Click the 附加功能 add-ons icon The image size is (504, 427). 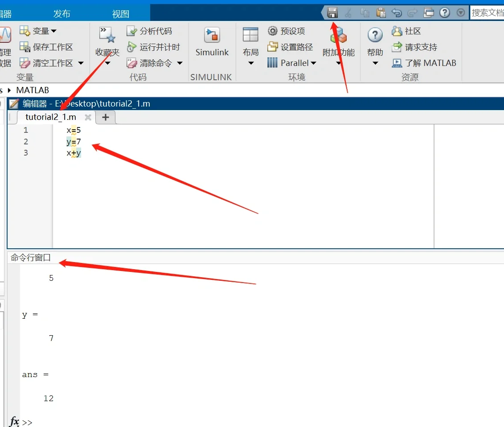(x=339, y=35)
